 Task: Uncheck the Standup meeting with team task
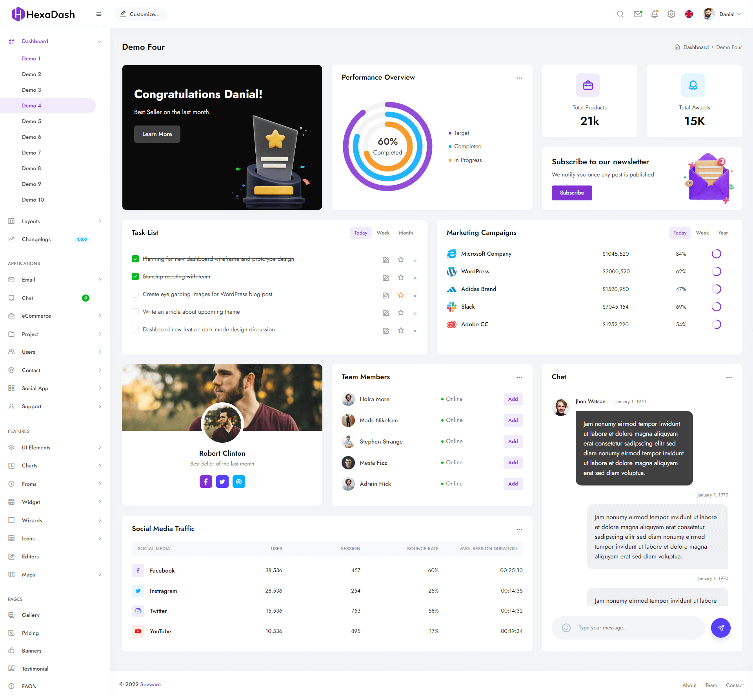pos(135,276)
